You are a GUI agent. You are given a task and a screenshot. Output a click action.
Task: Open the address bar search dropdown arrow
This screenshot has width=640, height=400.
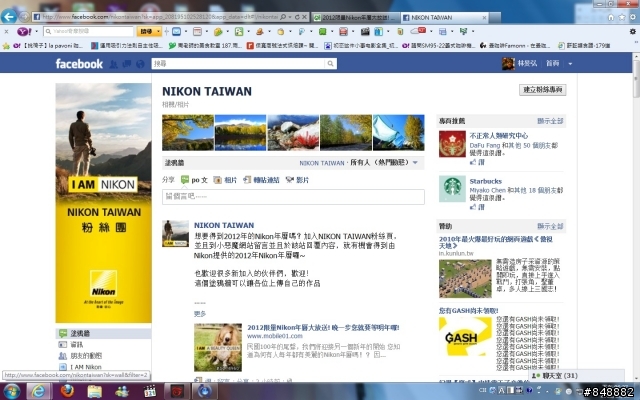click(290, 17)
